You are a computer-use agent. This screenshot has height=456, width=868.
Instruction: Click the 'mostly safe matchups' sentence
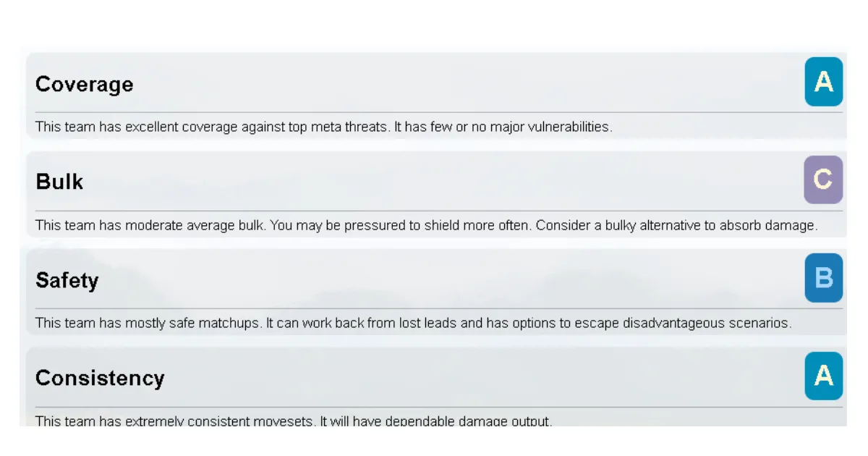[148, 323]
